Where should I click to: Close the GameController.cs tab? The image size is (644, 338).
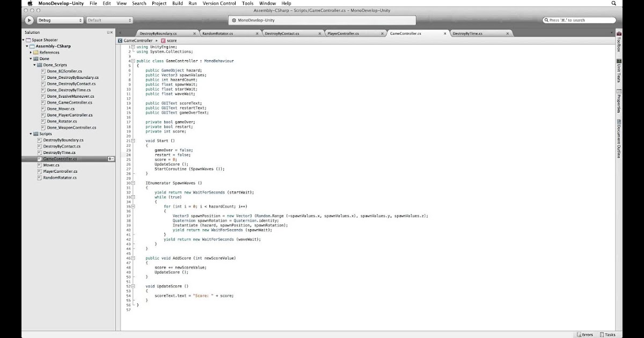[445, 33]
